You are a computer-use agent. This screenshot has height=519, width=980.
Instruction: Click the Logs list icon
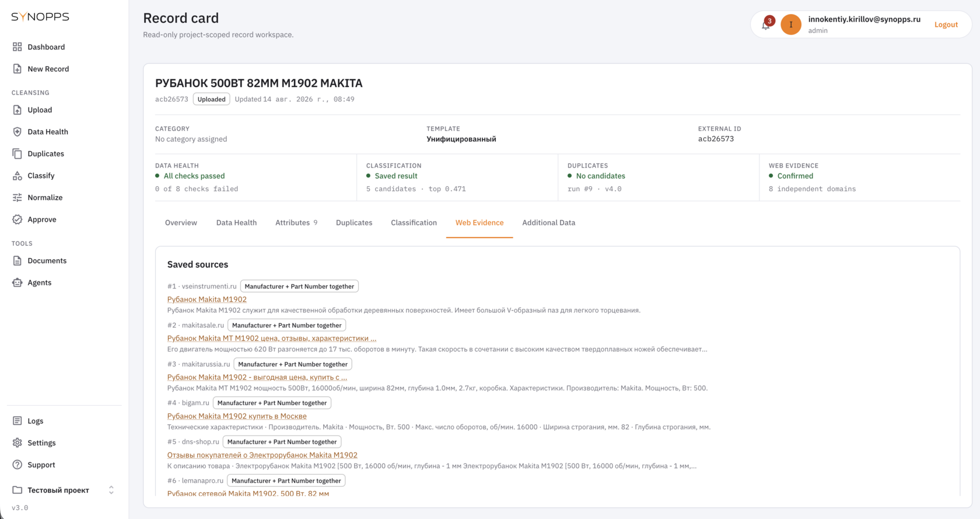pyautogui.click(x=17, y=421)
